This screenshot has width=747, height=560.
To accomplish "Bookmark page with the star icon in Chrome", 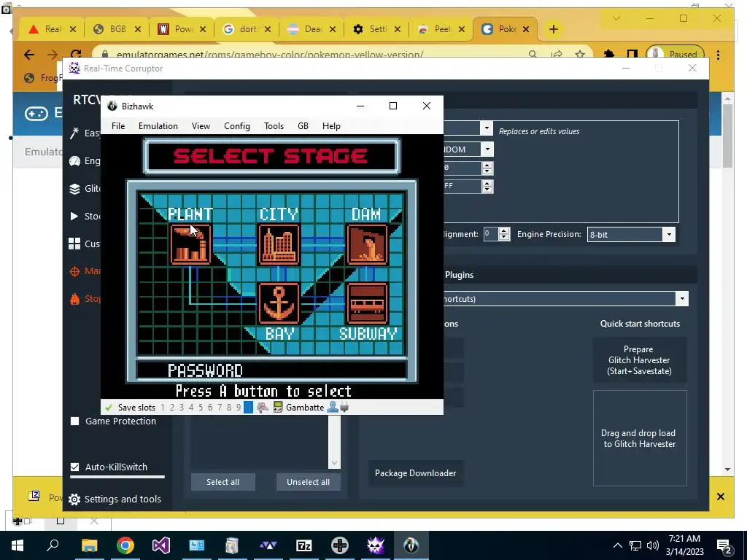I will pyautogui.click(x=580, y=54).
